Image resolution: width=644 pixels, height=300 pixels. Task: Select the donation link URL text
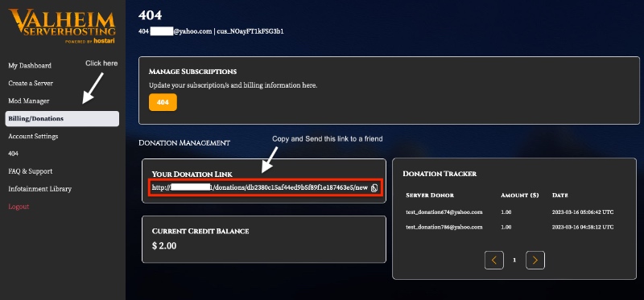click(x=259, y=187)
